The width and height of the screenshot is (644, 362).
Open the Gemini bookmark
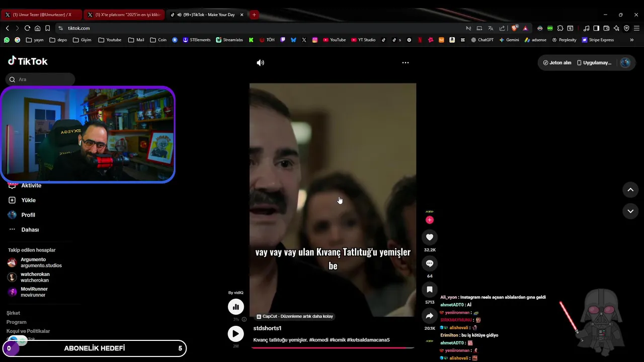tap(509, 40)
